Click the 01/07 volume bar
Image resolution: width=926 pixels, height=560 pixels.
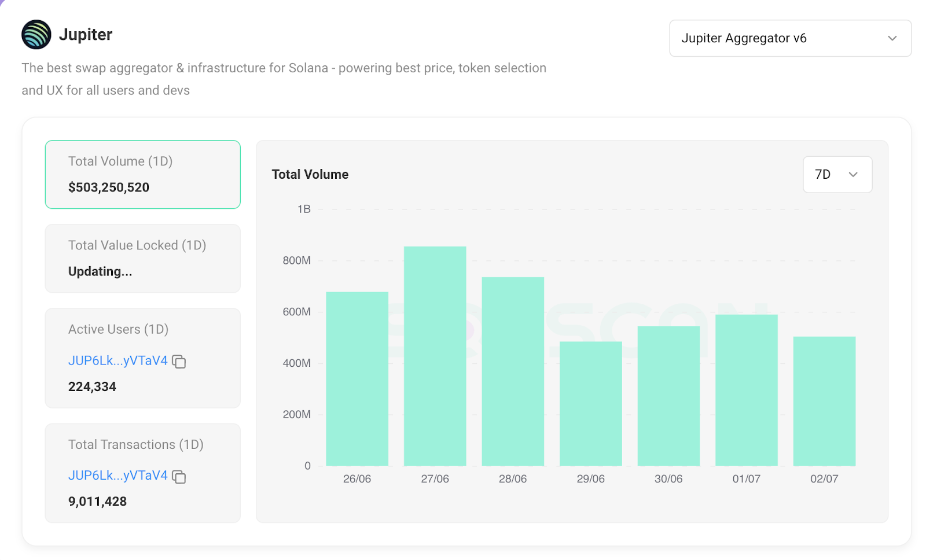coord(747,390)
